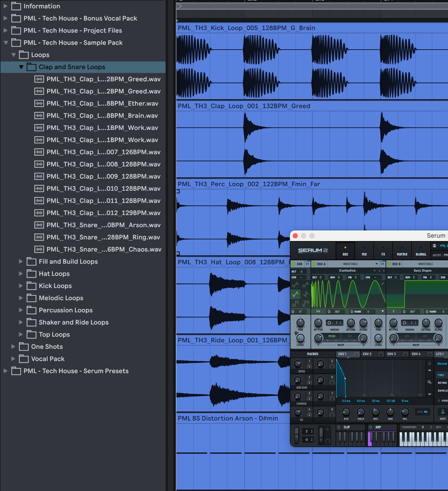Open the ICanHasKick wavetable dropdown
Image resolution: width=448 pixels, height=491 pixels.
point(375,271)
